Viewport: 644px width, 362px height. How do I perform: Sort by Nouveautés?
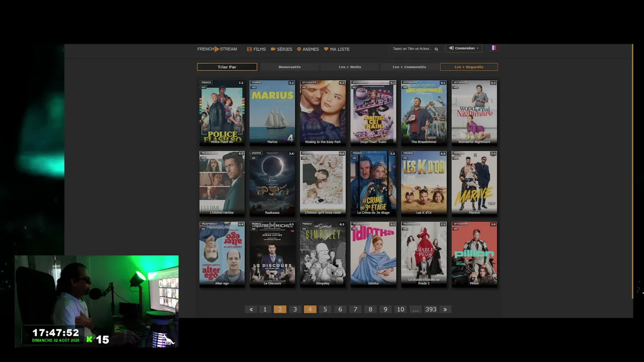290,67
